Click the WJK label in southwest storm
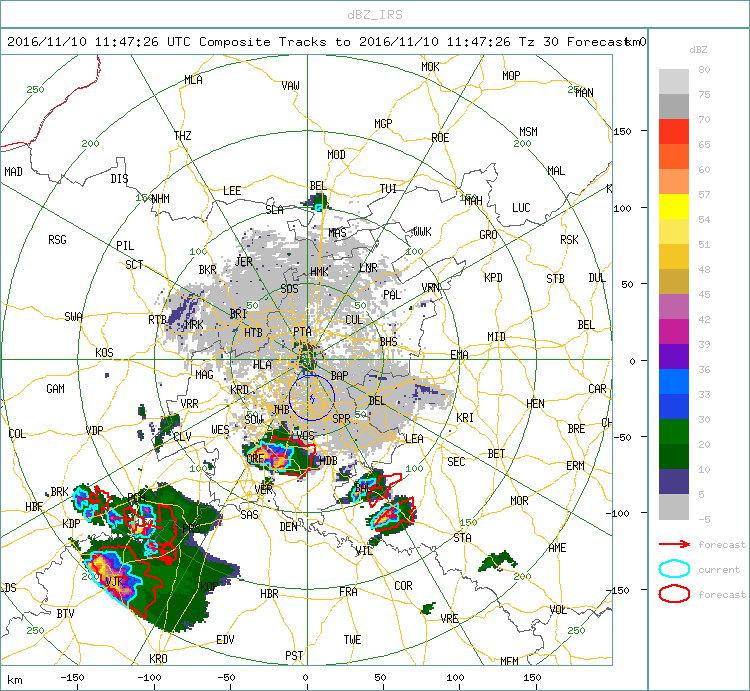 tap(114, 581)
